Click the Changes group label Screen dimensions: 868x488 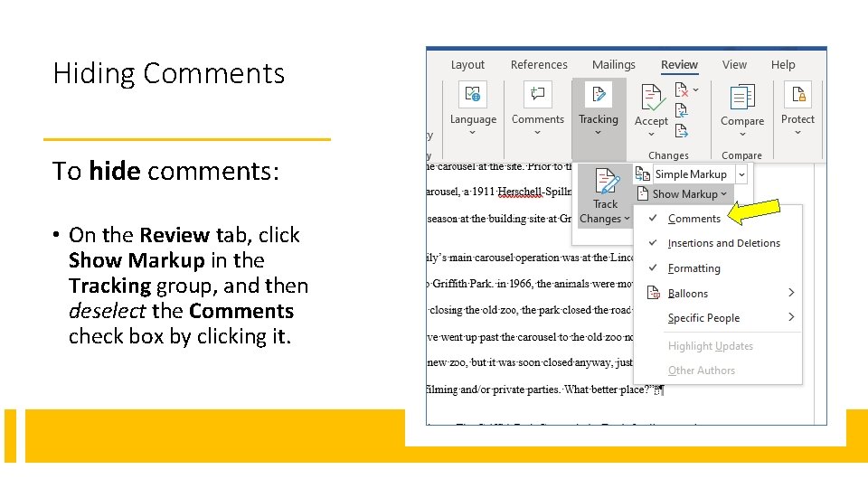pos(668,155)
